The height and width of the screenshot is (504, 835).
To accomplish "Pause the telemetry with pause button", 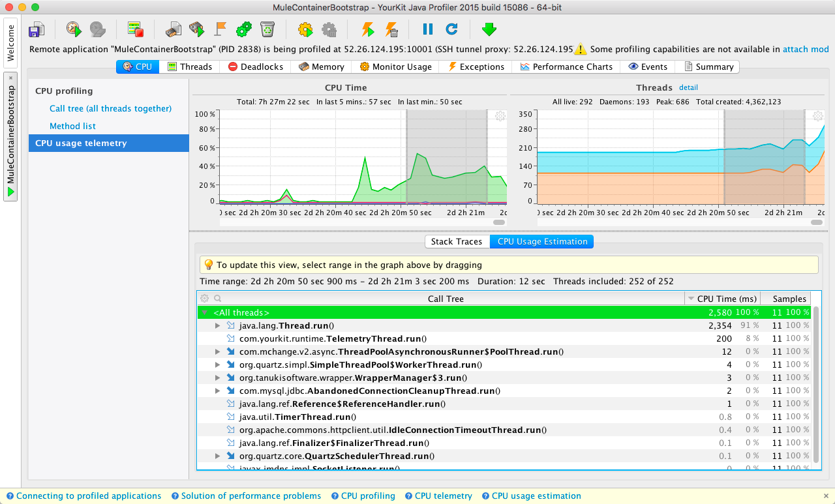I will click(x=427, y=29).
